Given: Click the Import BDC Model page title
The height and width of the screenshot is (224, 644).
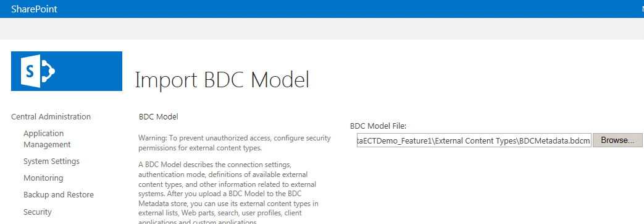Looking at the screenshot, I should point(222,80).
